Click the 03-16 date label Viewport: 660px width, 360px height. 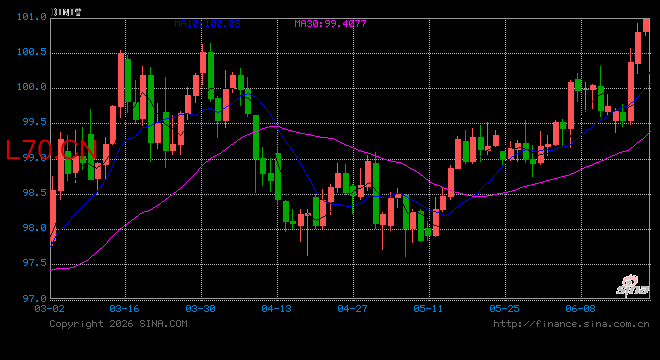(x=124, y=309)
